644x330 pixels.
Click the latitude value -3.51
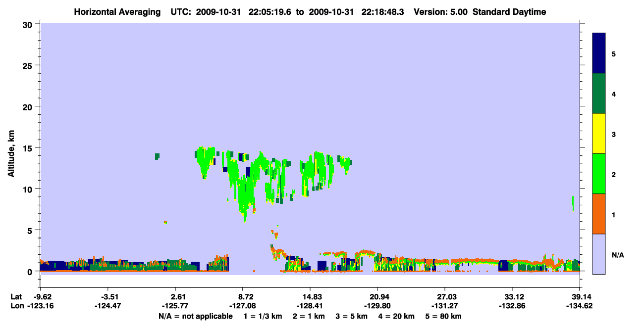pyautogui.click(x=108, y=297)
